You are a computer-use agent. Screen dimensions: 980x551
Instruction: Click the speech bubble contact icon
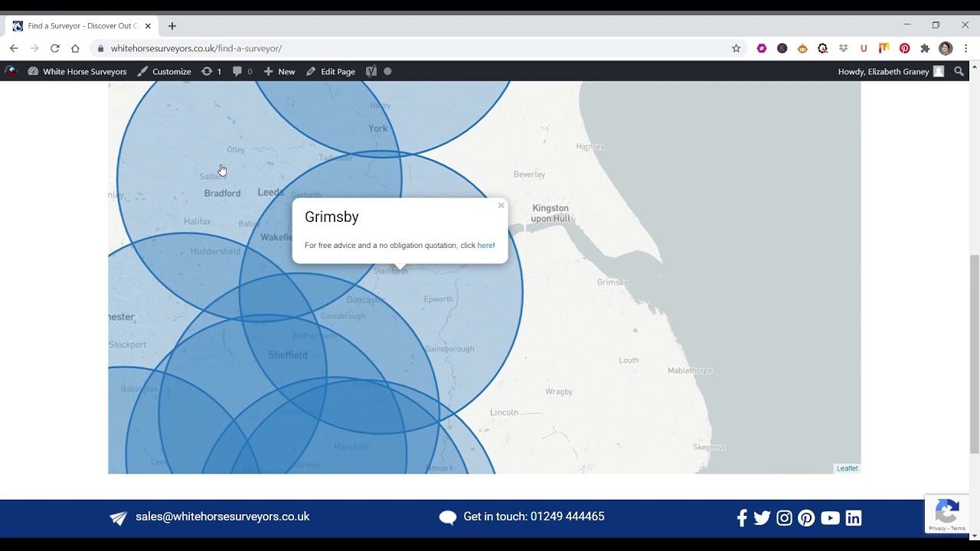(448, 517)
